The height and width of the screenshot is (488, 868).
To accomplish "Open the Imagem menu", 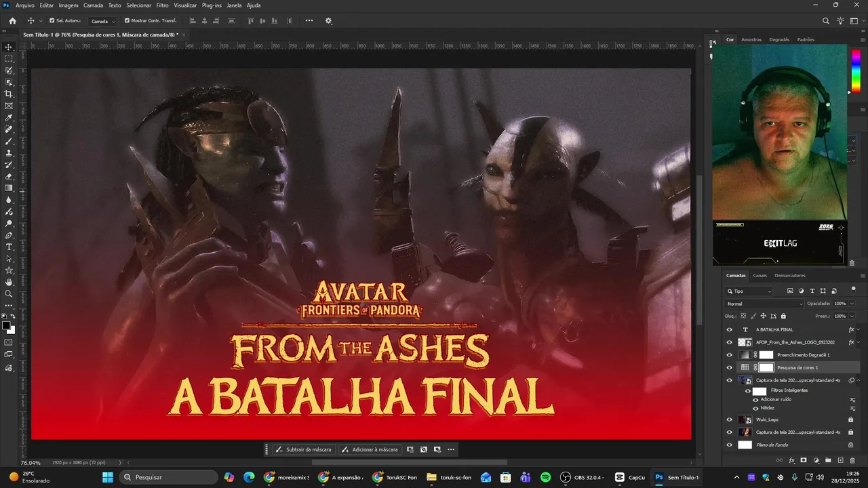I will (x=68, y=5).
